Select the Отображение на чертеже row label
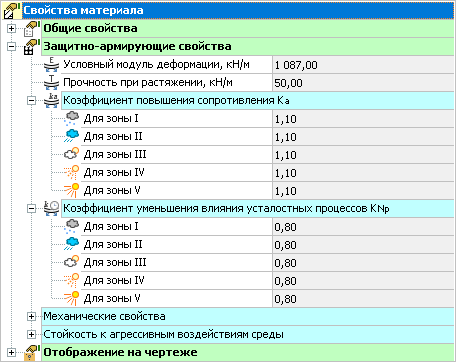456x362 pixels. [x=120, y=353]
